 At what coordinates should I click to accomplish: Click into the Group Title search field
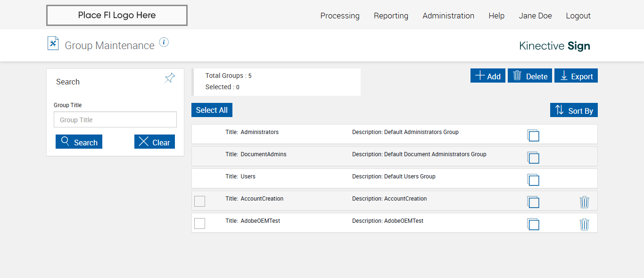pos(115,120)
